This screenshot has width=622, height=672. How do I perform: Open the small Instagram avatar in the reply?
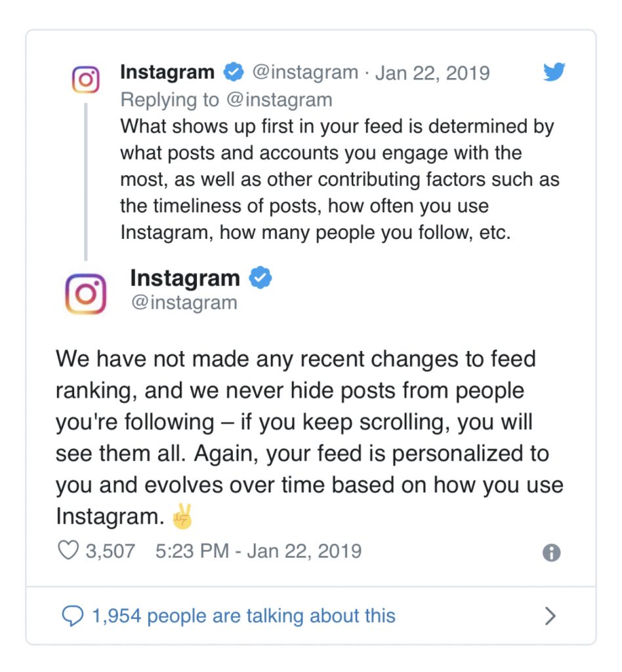click(x=86, y=79)
